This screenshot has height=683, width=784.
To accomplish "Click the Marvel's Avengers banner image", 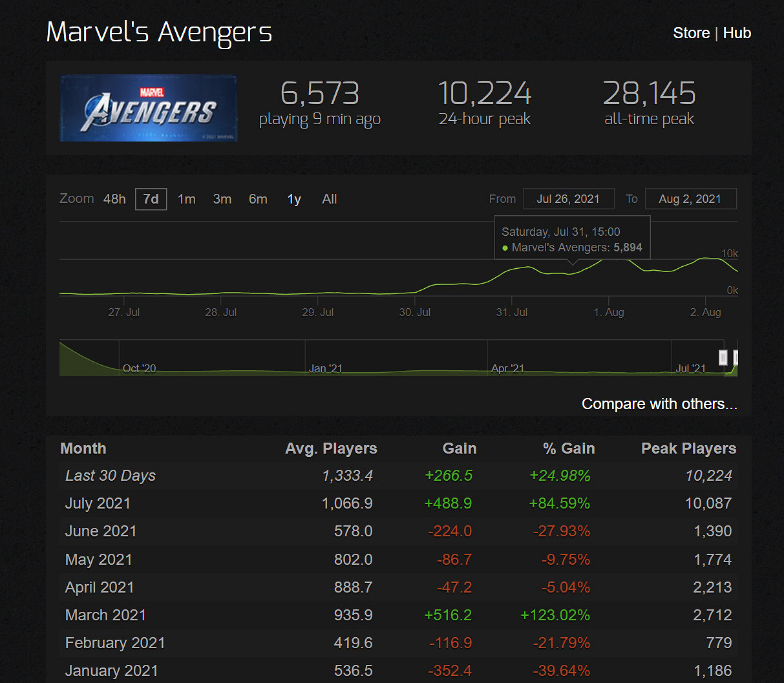I will click(x=148, y=108).
